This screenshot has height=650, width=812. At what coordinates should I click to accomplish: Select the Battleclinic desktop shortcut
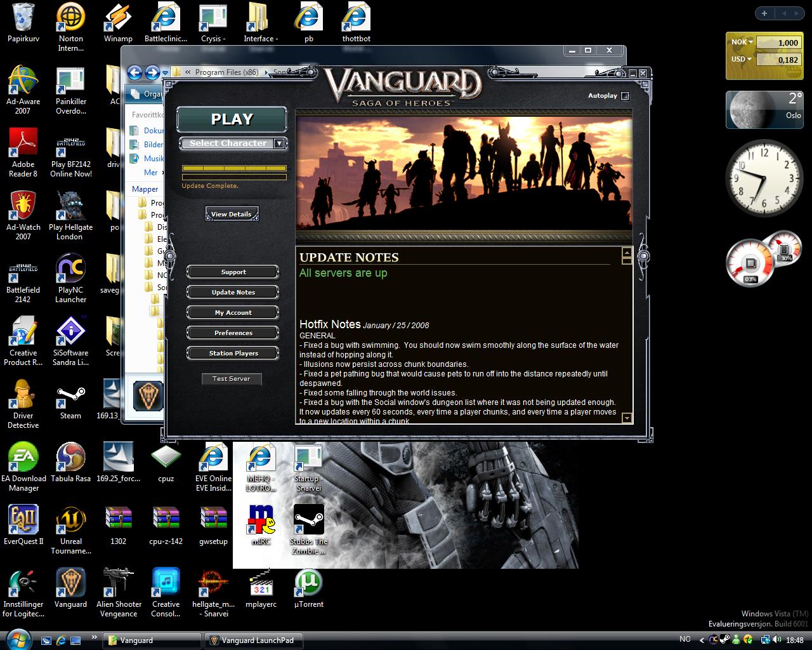click(x=166, y=23)
